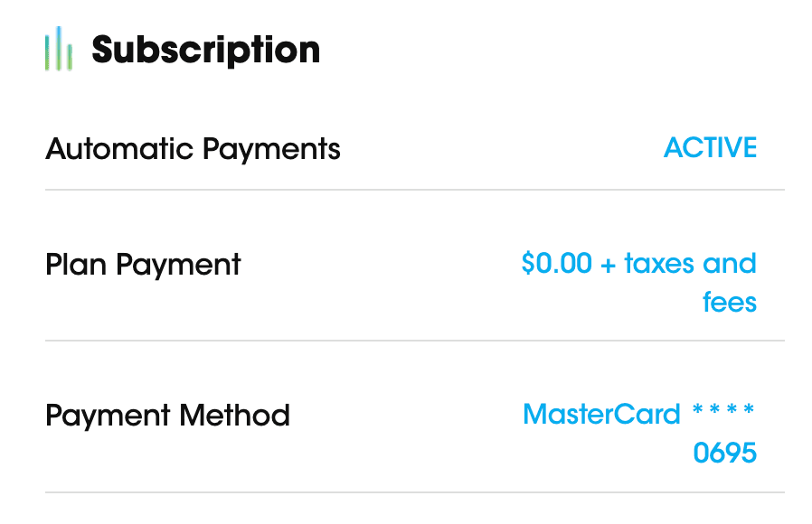
Task: Select the Payment Method row label
Action: [x=167, y=416]
